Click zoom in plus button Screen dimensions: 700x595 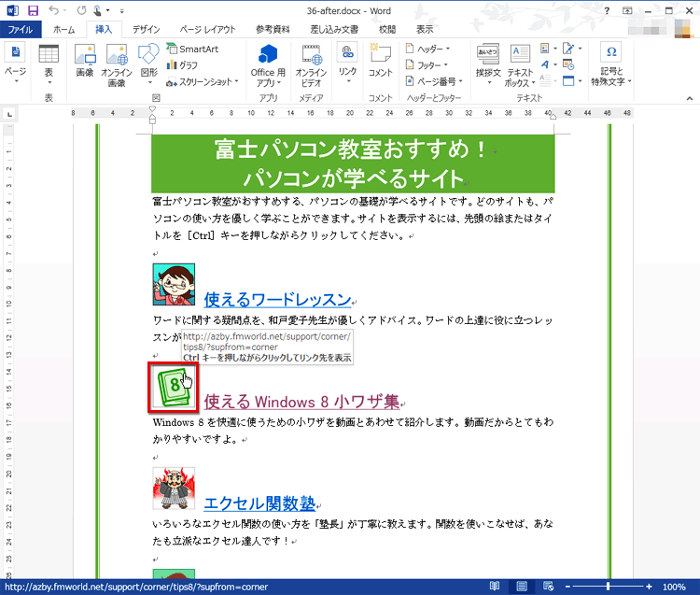click(x=649, y=587)
